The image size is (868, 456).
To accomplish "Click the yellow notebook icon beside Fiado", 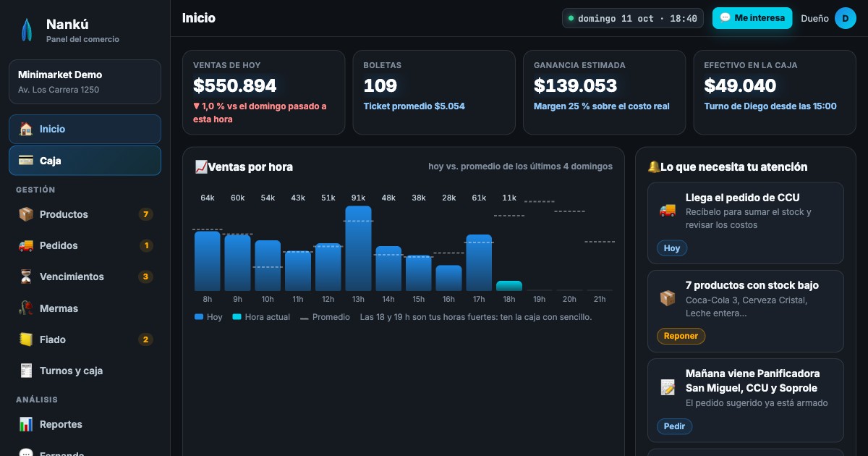I will click(x=26, y=339).
